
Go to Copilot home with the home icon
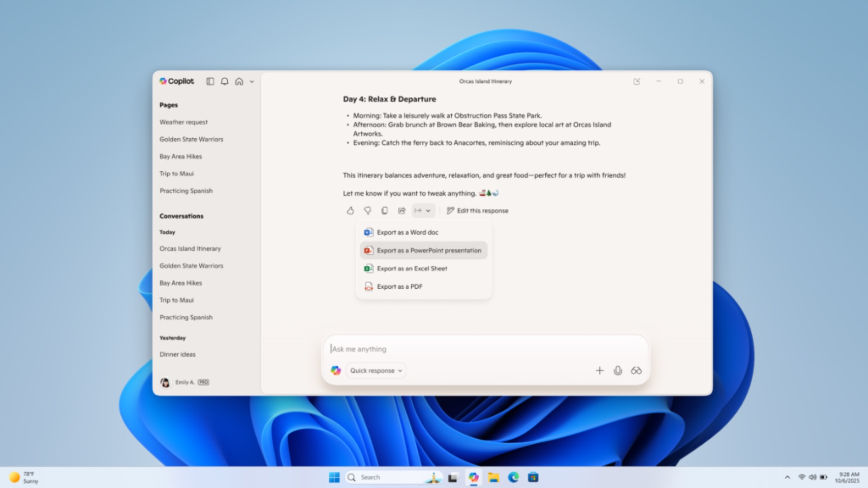pyautogui.click(x=239, y=82)
